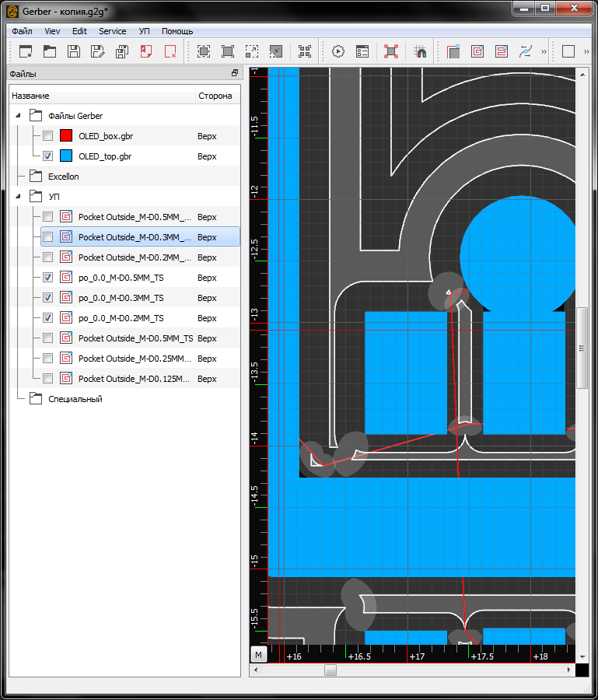598x700 pixels.
Task: Click the zoom shrink arrows icon
Action: click(276, 51)
